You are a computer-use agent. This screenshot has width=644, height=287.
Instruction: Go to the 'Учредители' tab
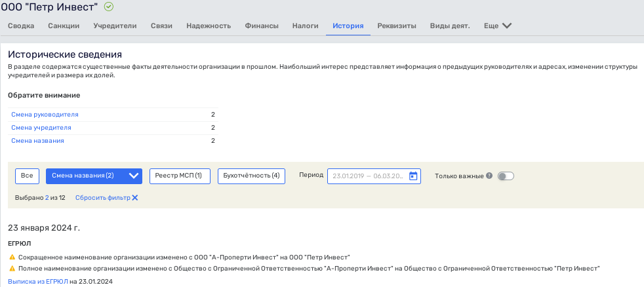click(x=115, y=26)
